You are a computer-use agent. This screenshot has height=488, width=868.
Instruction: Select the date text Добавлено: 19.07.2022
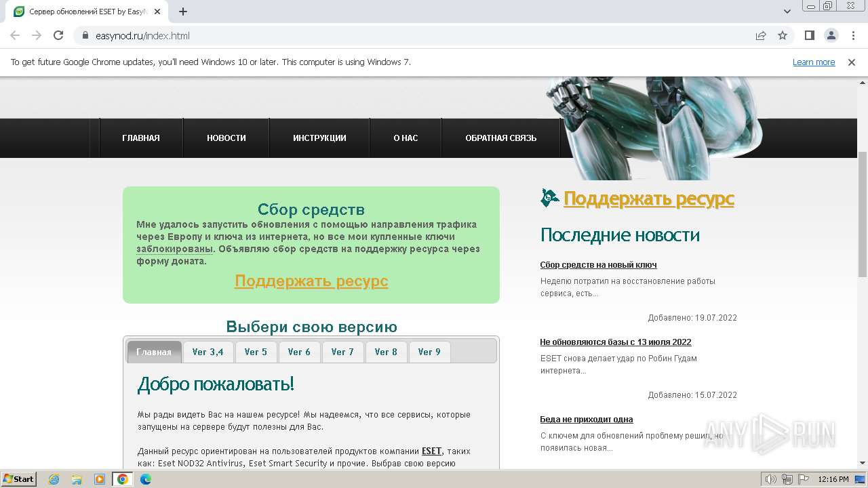[x=692, y=318]
